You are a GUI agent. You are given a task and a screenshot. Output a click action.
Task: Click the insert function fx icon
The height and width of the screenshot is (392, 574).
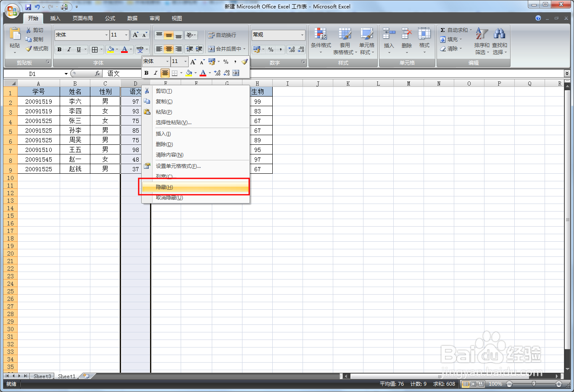[x=97, y=73]
